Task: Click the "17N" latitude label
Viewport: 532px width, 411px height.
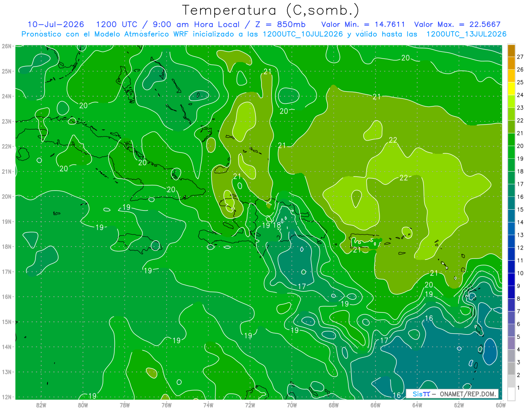Action: click(x=6, y=271)
